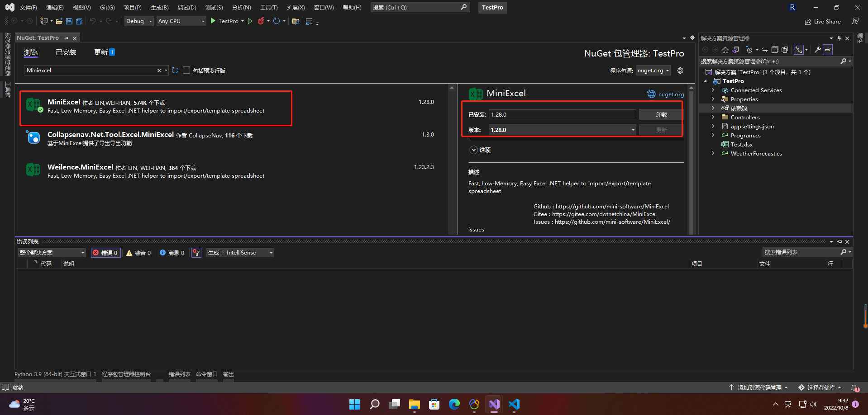The width and height of the screenshot is (868, 415).
Task: Sync Solution Explorer with active document
Action: pos(765,50)
